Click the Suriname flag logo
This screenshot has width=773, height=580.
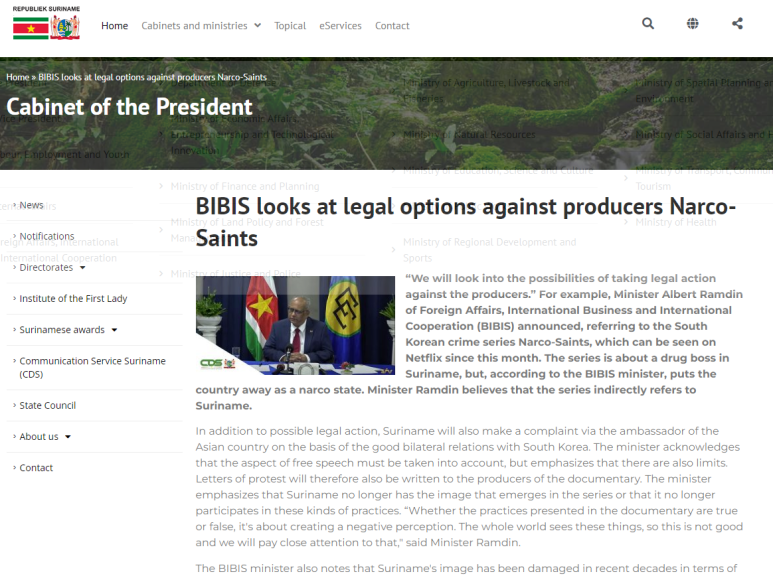31,28
